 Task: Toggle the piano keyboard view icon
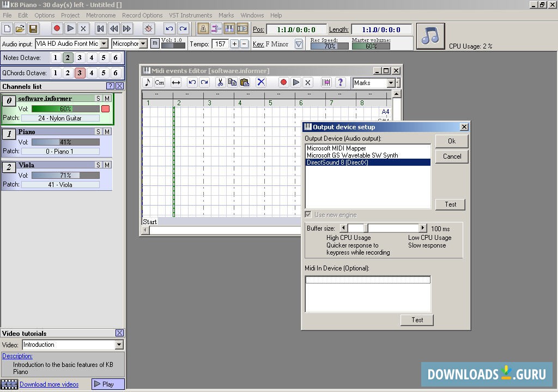(x=229, y=28)
